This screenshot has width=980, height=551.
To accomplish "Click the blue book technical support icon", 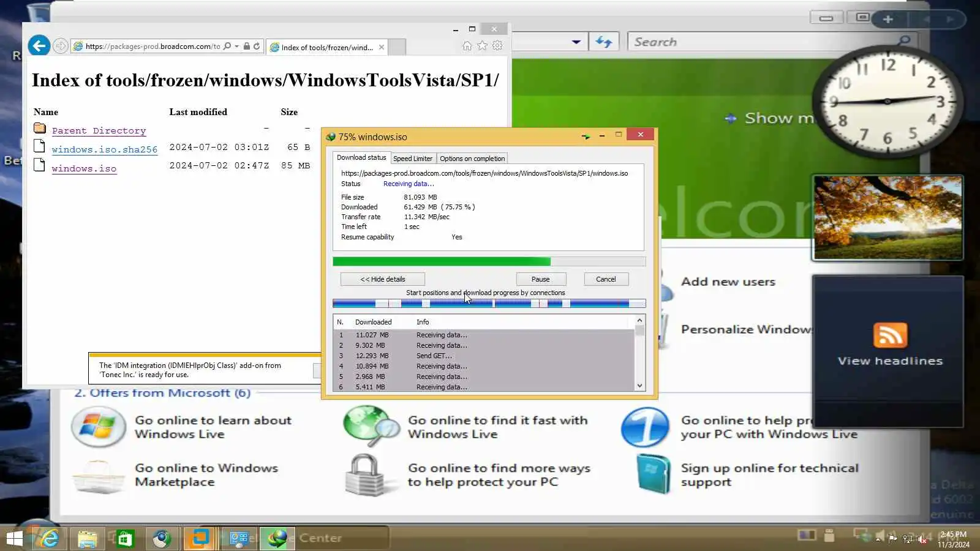I will (x=653, y=475).
